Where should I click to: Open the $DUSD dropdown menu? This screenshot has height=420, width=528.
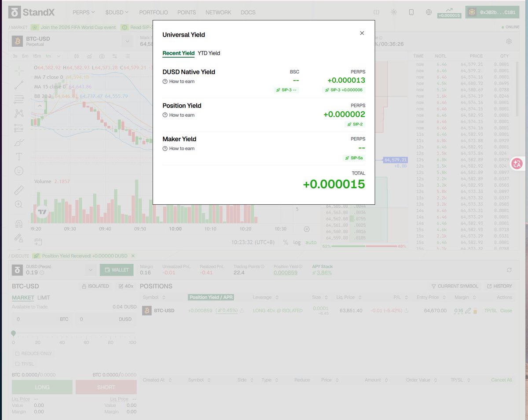117,12
